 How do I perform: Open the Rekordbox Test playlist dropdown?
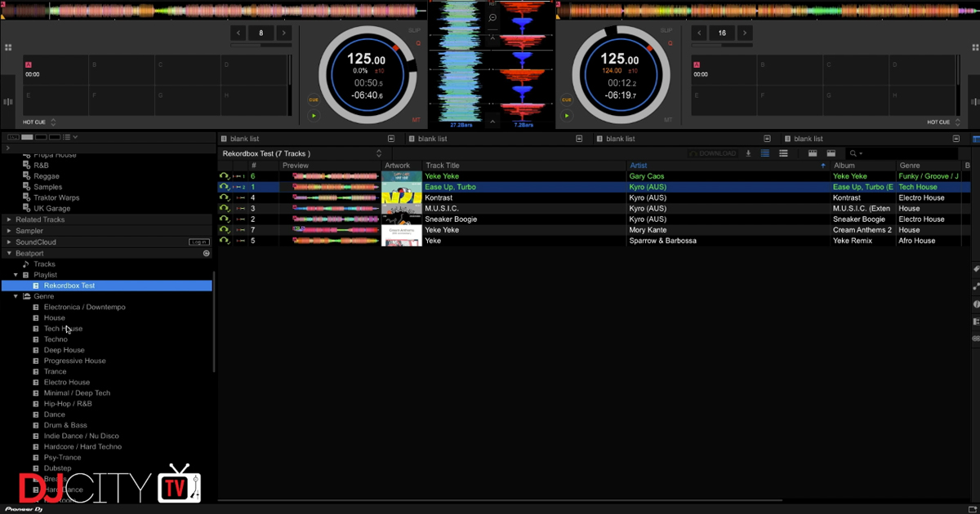coord(379,153)
